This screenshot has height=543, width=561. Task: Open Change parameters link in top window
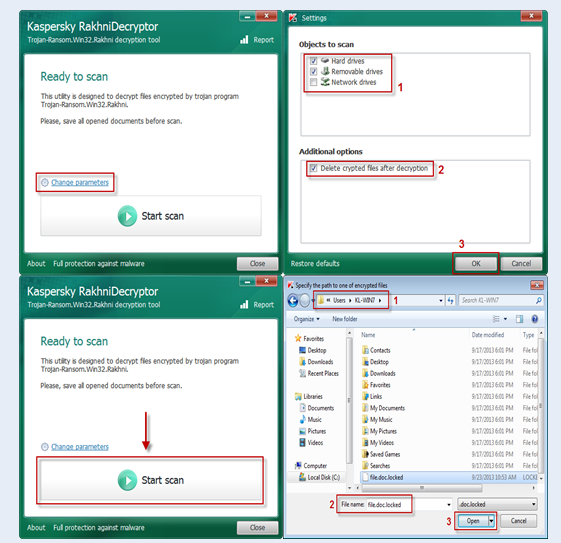point(79,182)
